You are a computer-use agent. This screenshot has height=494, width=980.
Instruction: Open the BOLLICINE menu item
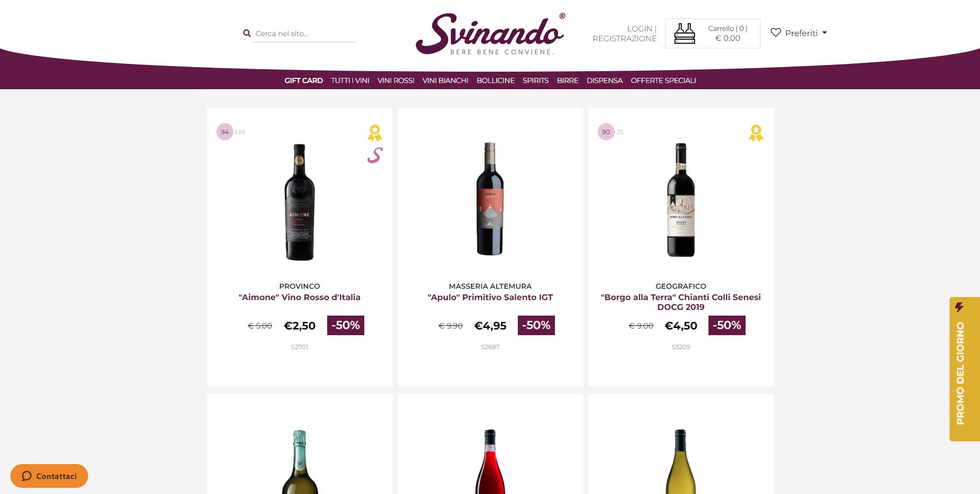pyautogui.click(x=495, y=80)
